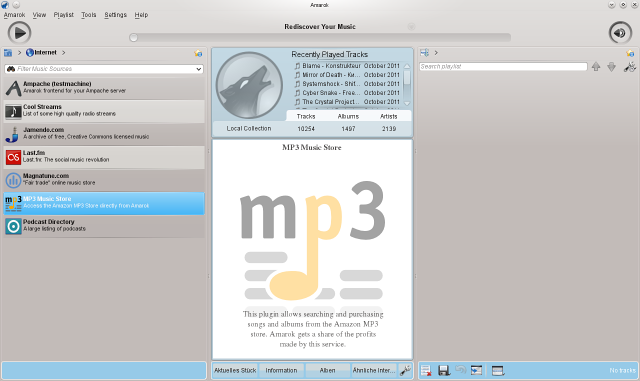Screen dimensions: 640x381
Task: Click track 'Cyber Snake - Free...'
Action: 331,93
